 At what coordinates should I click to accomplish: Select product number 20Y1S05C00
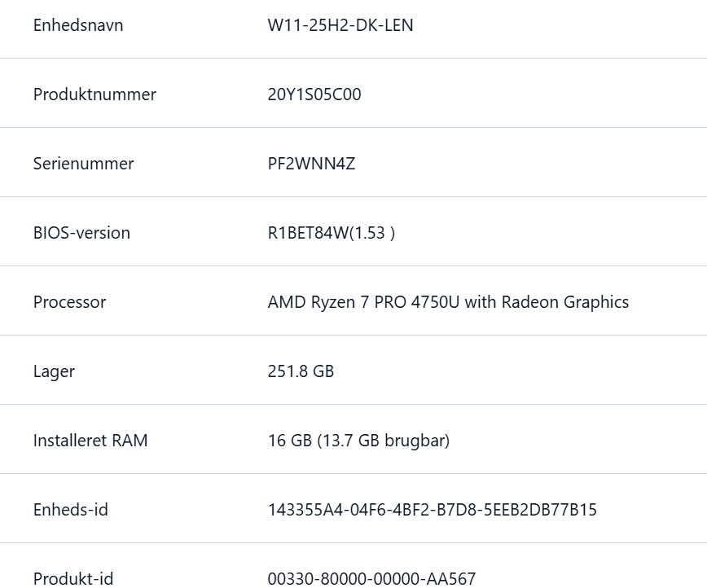pyautogui.click(x=314, y=94)
